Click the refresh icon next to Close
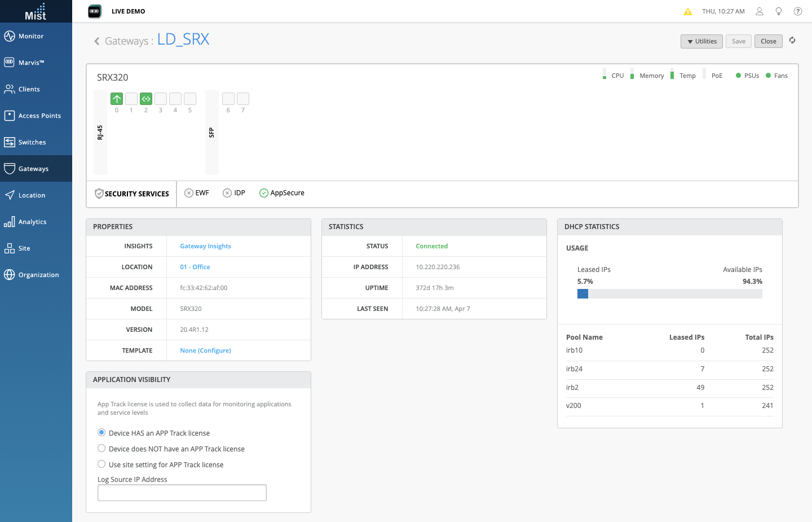 792,41
